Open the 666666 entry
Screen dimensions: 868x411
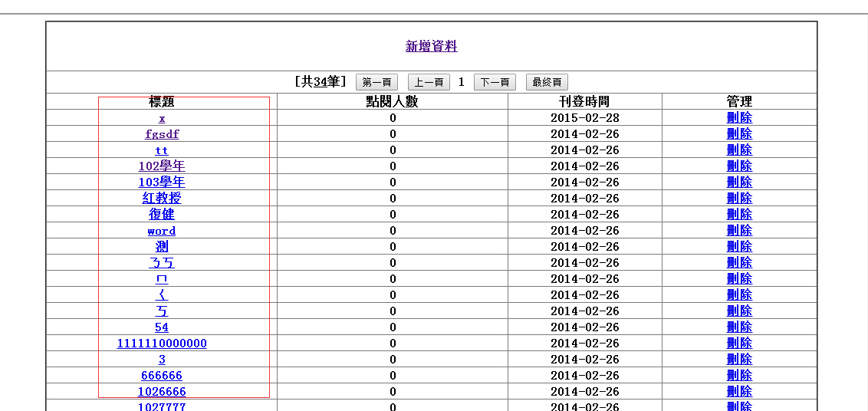[162, 376]
